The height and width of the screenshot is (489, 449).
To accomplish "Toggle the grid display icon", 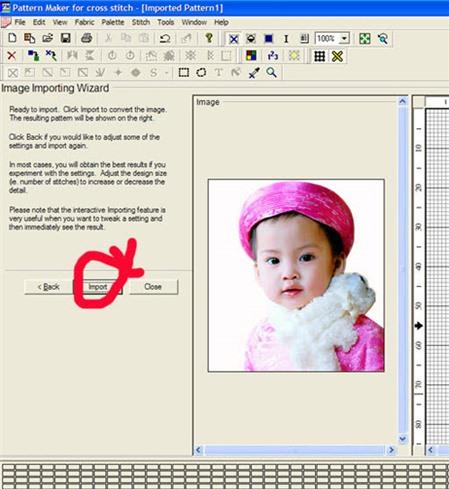I will pyautogui.click(x=319, y=56).
